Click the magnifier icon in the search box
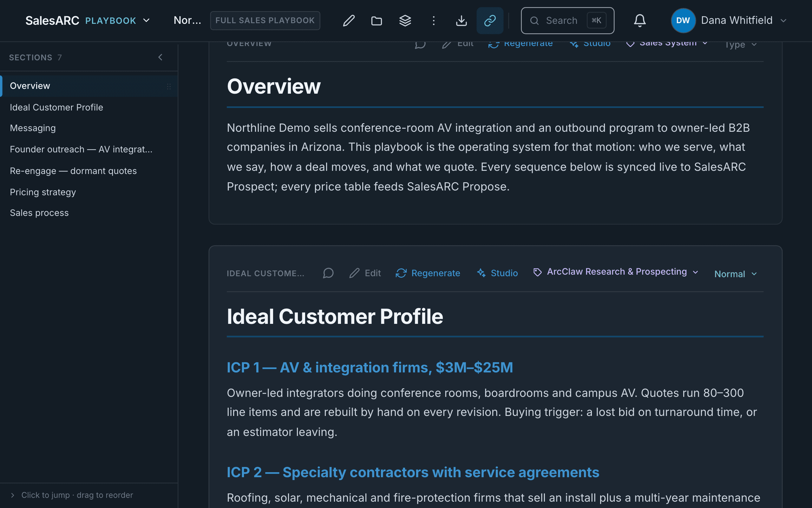The width and height of the screenshot is (812, 508). pos(534,21)
